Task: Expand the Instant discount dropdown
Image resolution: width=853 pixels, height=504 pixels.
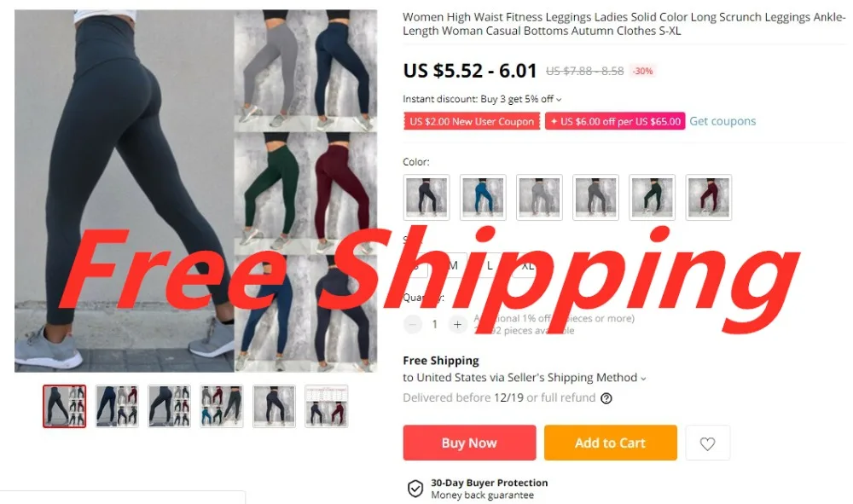Action: [559, 100]
